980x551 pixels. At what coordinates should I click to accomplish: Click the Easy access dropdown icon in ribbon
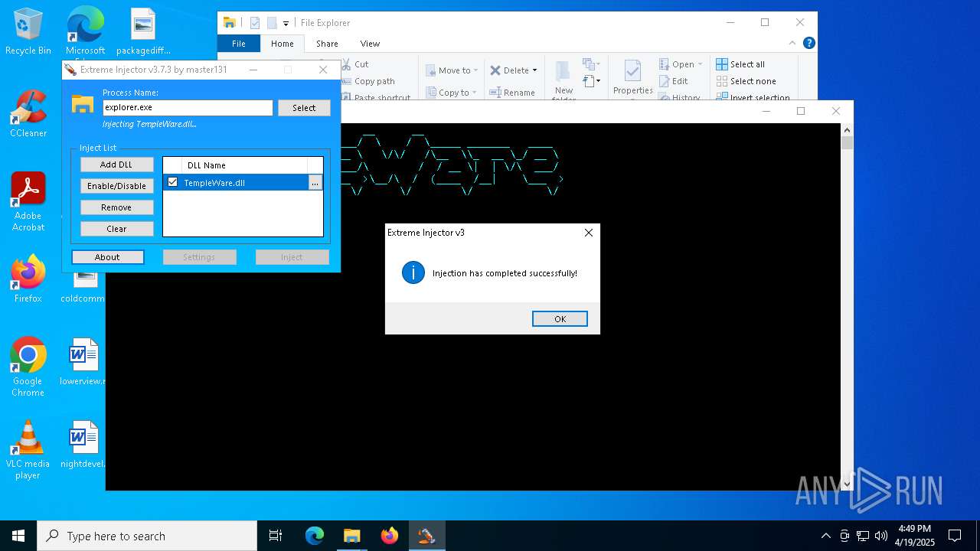coord(590,80)
